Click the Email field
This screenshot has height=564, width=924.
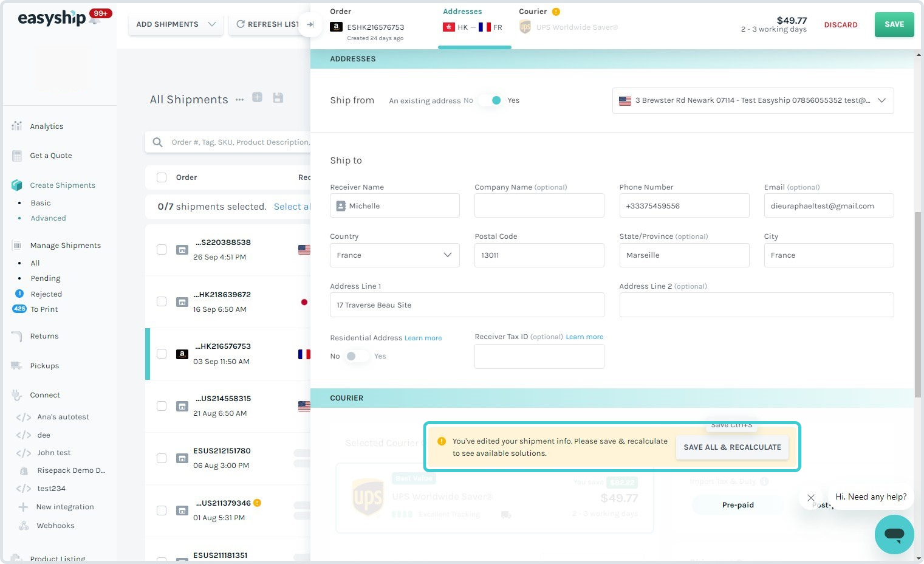pos(829,206)
